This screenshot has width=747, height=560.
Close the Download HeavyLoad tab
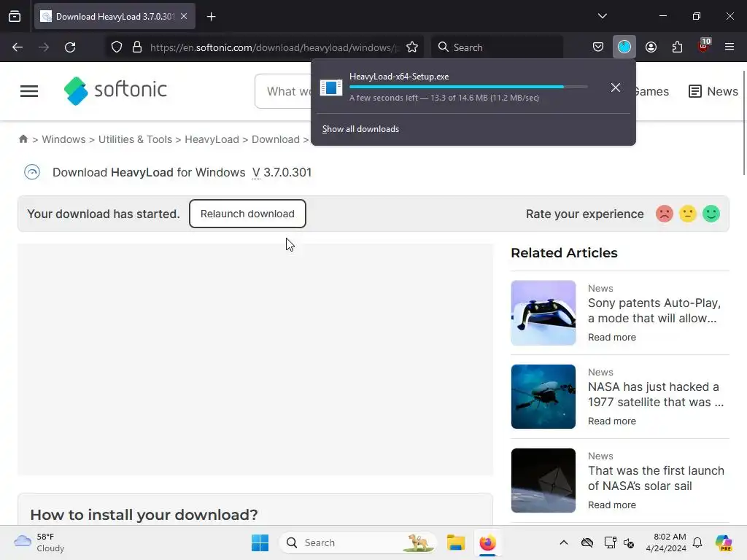pos(184,16)
